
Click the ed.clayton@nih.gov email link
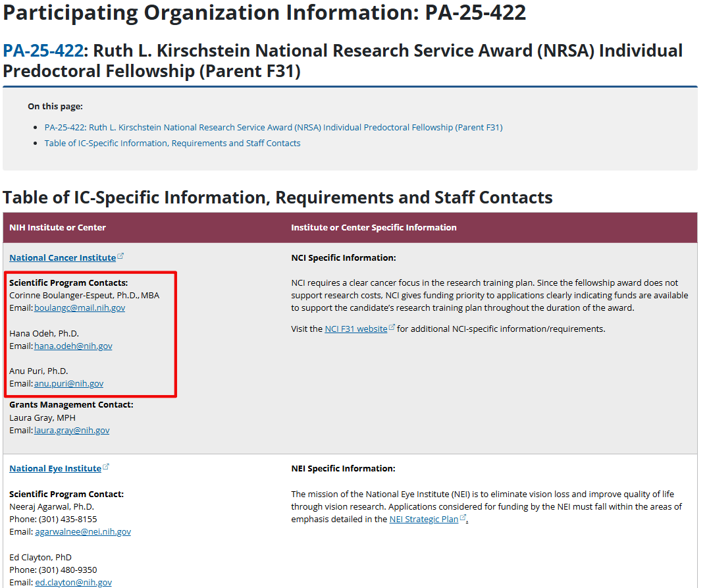73,582
